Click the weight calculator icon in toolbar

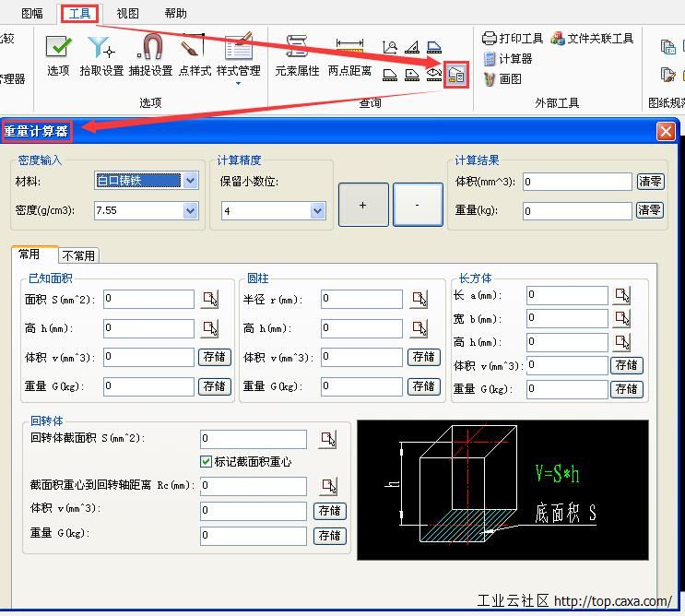coord(455,75)
